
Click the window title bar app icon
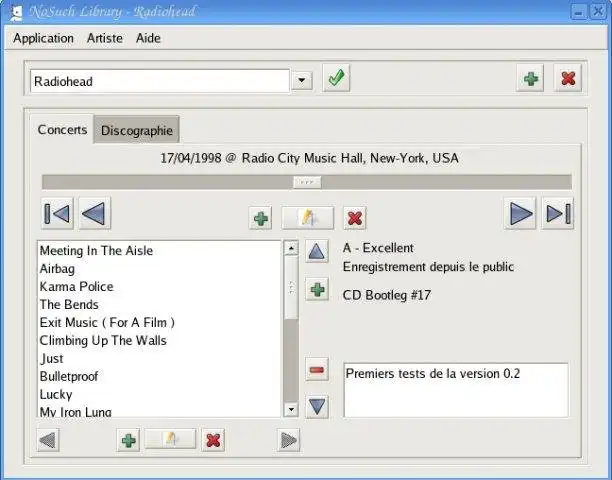(16, 12)
